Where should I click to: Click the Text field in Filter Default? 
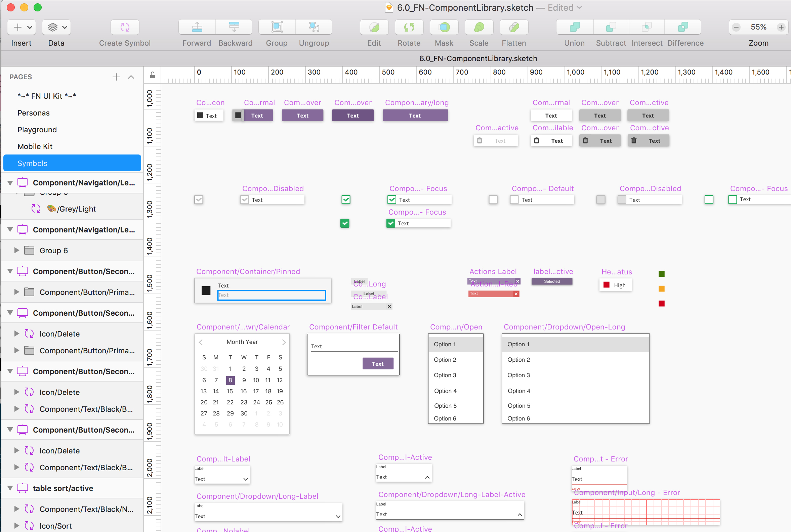[354, 346]
